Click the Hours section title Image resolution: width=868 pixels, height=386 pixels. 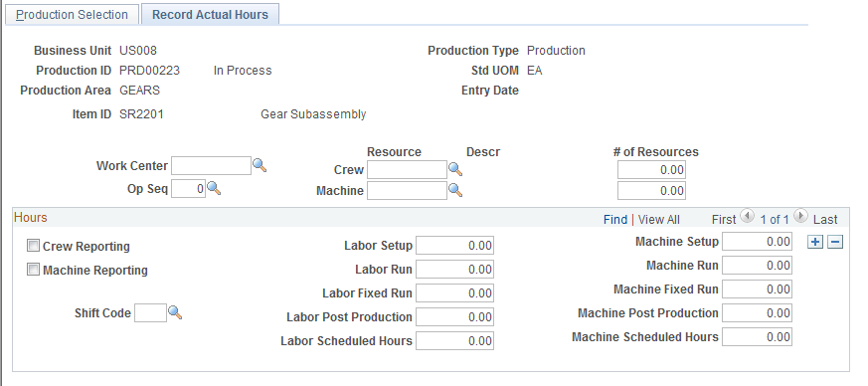(31, 217)
